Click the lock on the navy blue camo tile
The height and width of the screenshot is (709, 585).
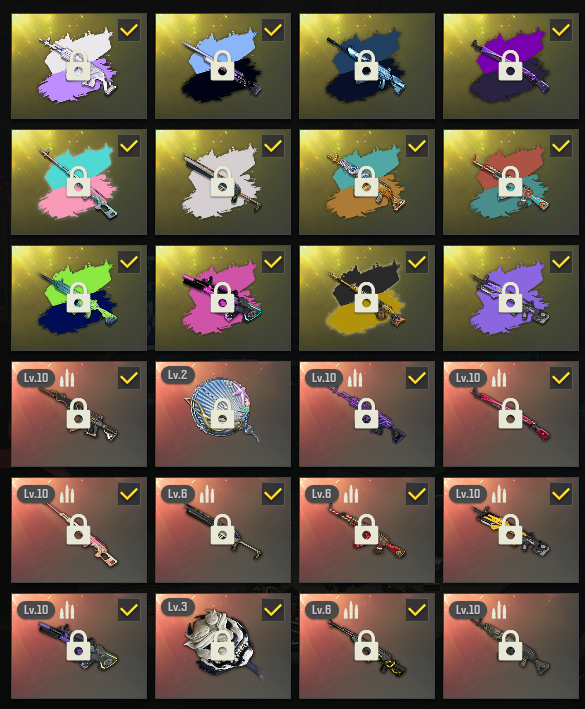[366, 66]
